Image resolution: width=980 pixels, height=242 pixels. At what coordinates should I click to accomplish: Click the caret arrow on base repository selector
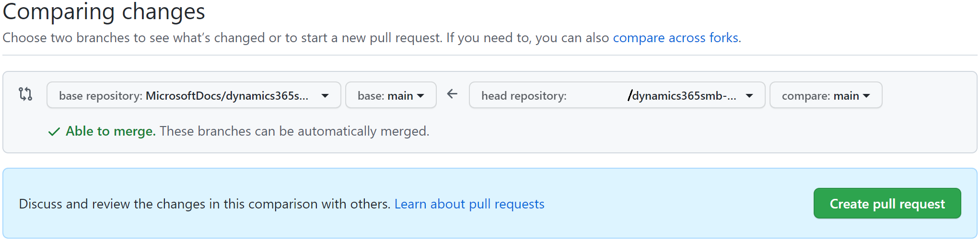click(325, 96)
